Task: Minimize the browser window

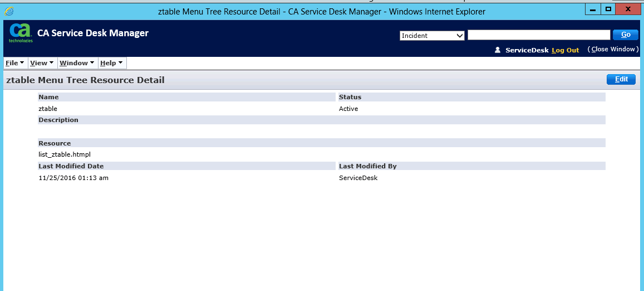Action: click(593, 9)
